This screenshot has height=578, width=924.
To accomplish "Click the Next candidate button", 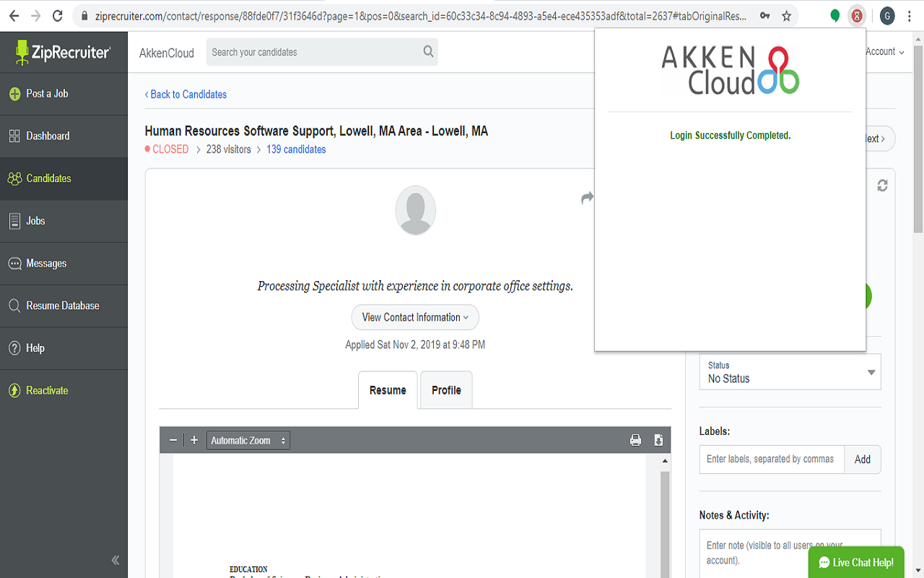I will (879, 139).
